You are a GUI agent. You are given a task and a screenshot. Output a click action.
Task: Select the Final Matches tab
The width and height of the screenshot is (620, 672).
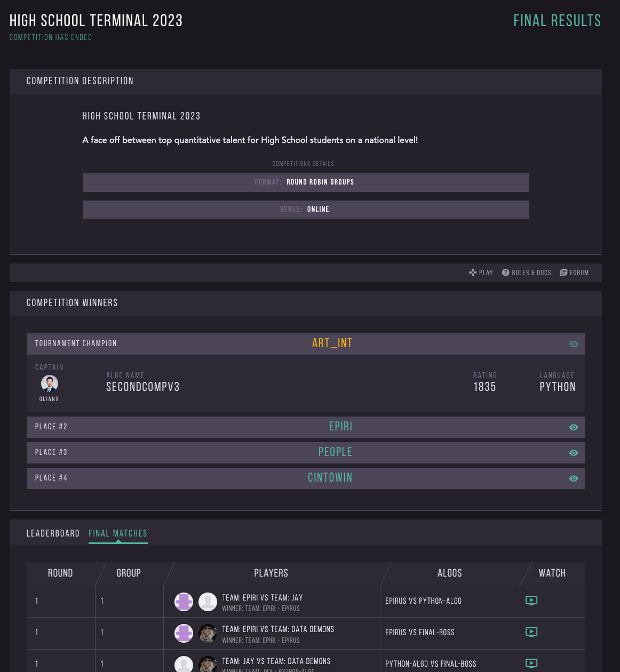[x=118, y=533]
